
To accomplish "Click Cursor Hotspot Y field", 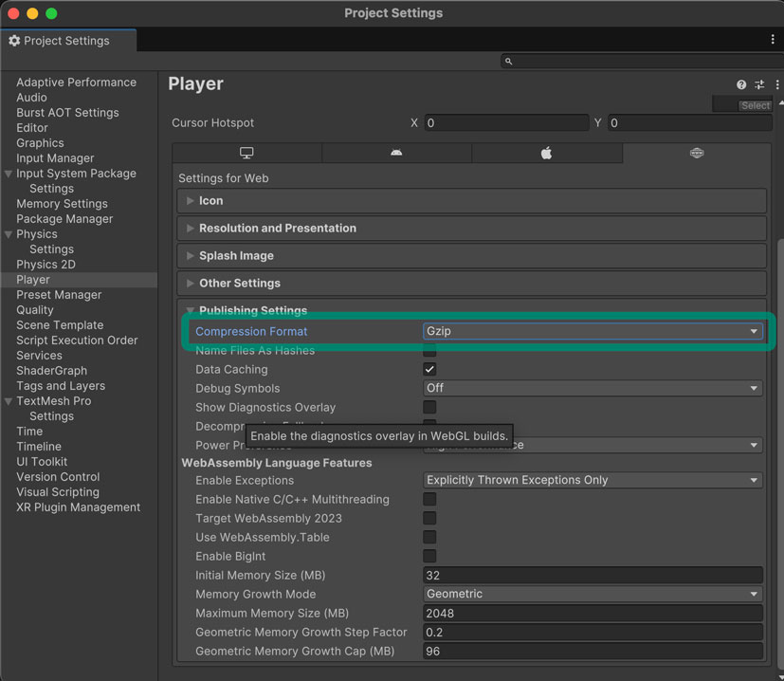I will coord(690,123).
